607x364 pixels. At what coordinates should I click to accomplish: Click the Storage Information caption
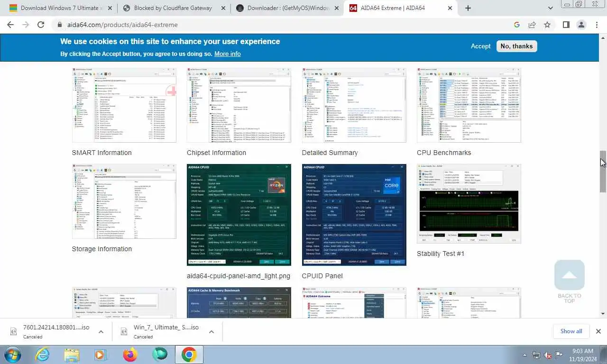click(101, 249)
